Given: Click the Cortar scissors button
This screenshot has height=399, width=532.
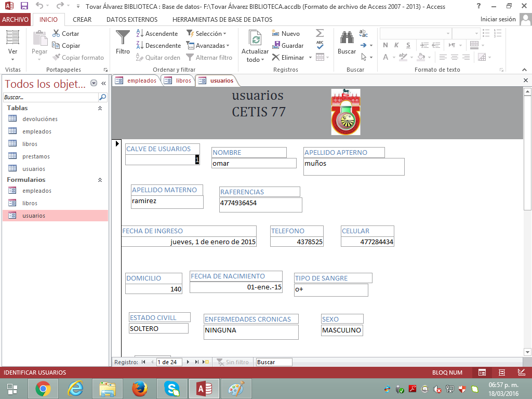Looking at the screenshot, I should 66,33.
